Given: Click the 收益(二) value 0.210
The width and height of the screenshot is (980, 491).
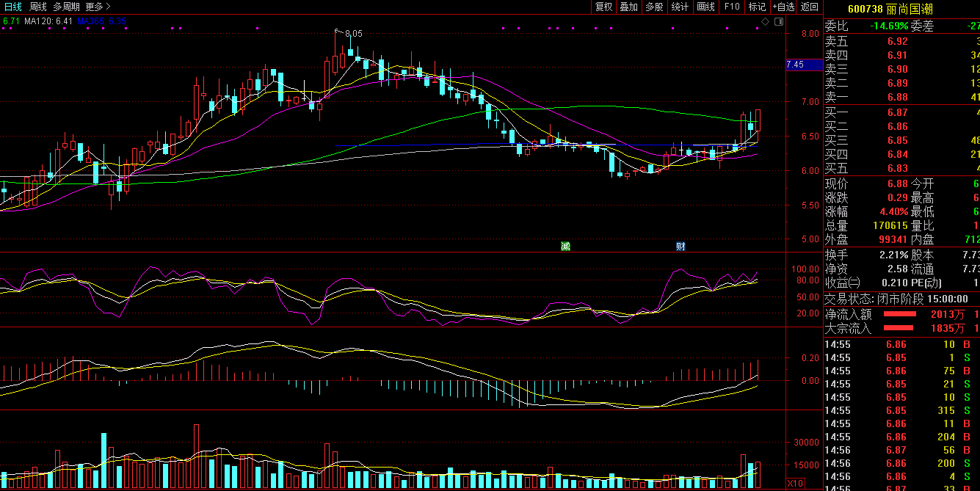Looking at the screenshot, I should (894, 283).
